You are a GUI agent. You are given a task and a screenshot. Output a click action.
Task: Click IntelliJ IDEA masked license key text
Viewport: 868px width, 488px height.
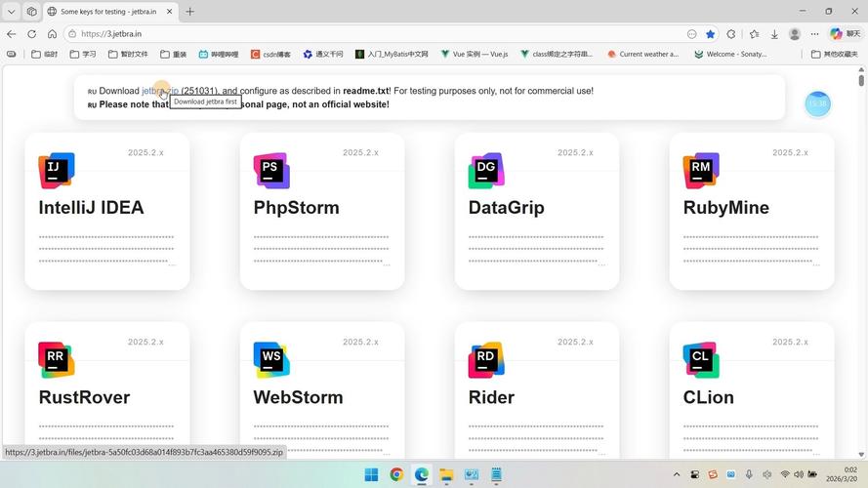106,249
